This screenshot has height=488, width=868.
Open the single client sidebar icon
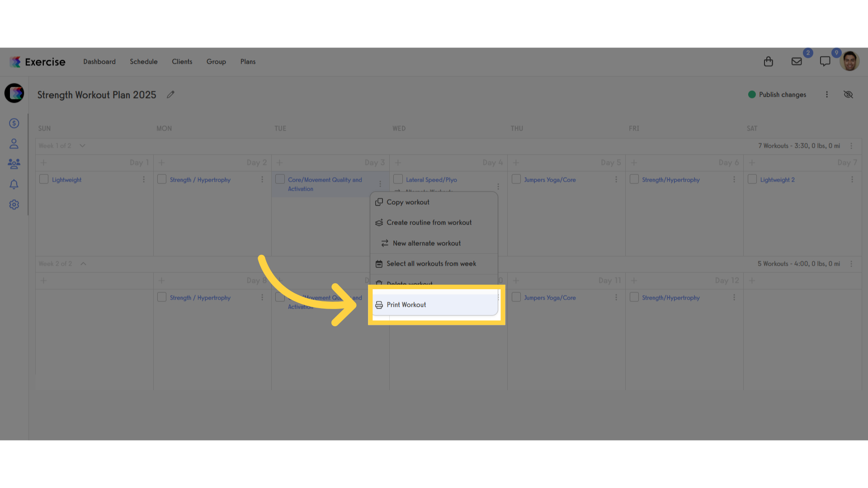[14, 144]
